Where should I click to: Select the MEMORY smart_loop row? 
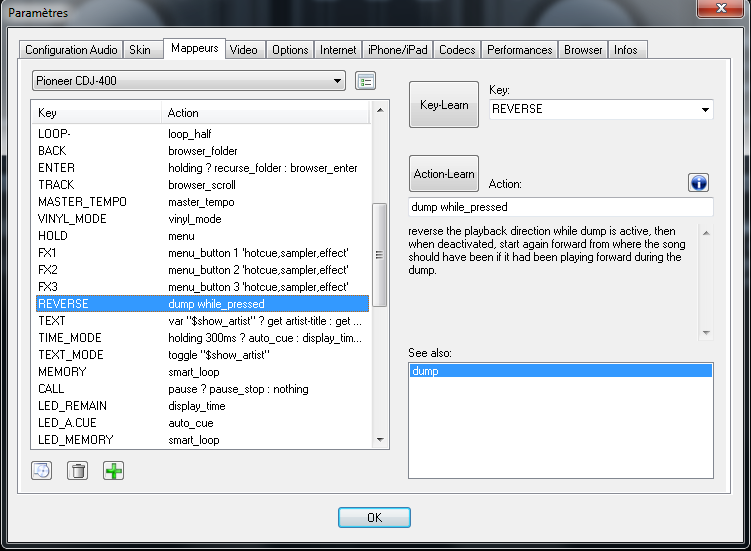202,372
